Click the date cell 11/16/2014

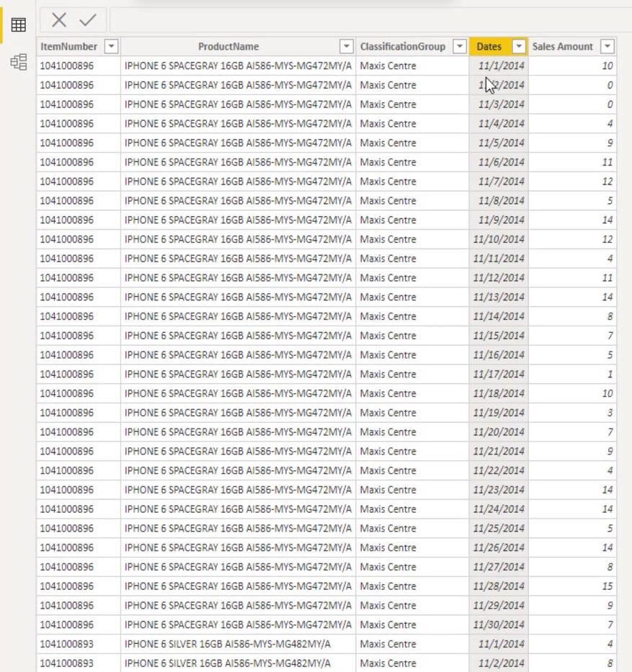pos(499,355)
